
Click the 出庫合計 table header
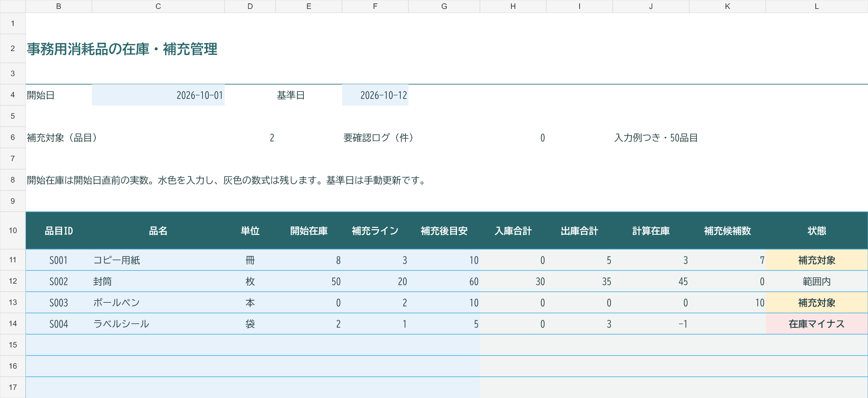(580, 230)
